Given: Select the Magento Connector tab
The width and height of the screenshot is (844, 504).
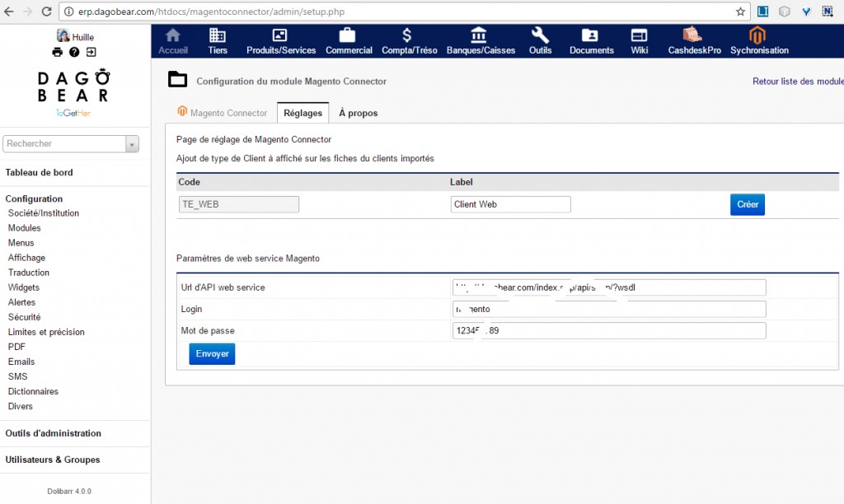Looking at the screenshot, I should pos(223,113).
